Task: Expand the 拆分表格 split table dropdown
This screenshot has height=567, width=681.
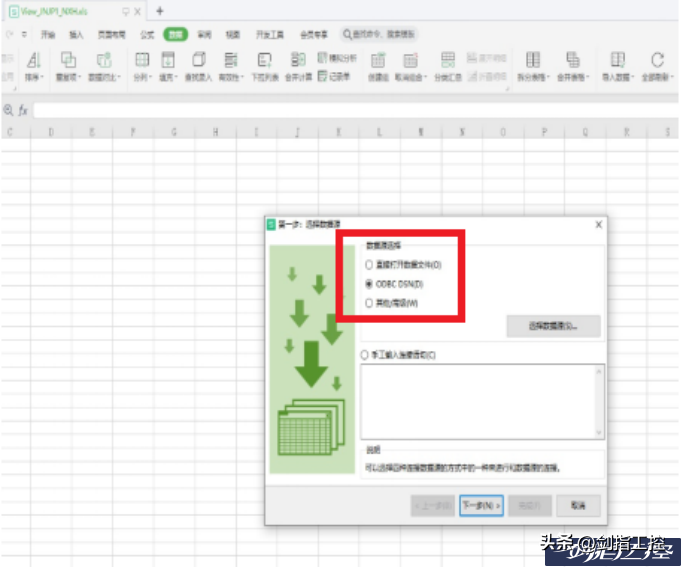Action: pos(535,77)
